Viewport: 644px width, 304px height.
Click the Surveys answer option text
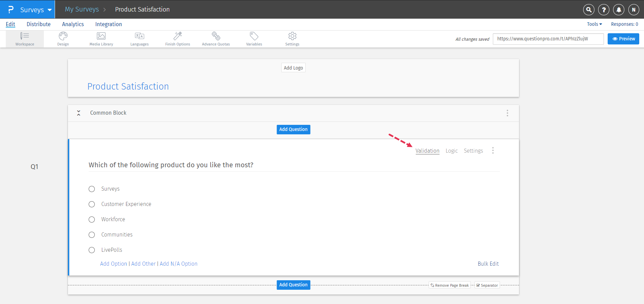coord(110,189)
